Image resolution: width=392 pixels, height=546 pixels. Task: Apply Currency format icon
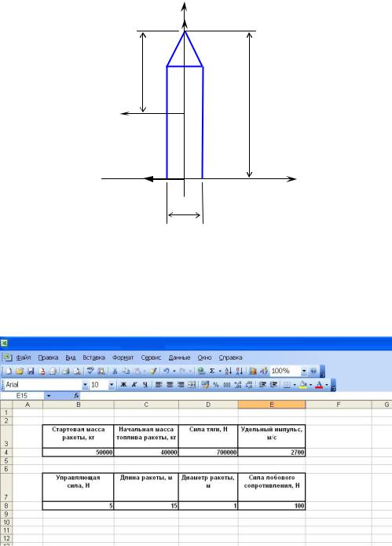pyautogui.click(x=205, y=385)
